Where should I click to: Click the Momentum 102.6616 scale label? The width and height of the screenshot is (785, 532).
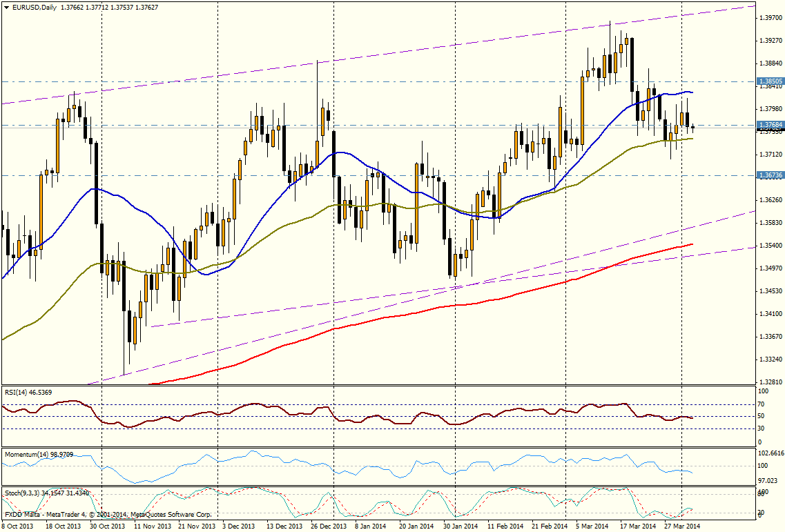tap(769, 454)
